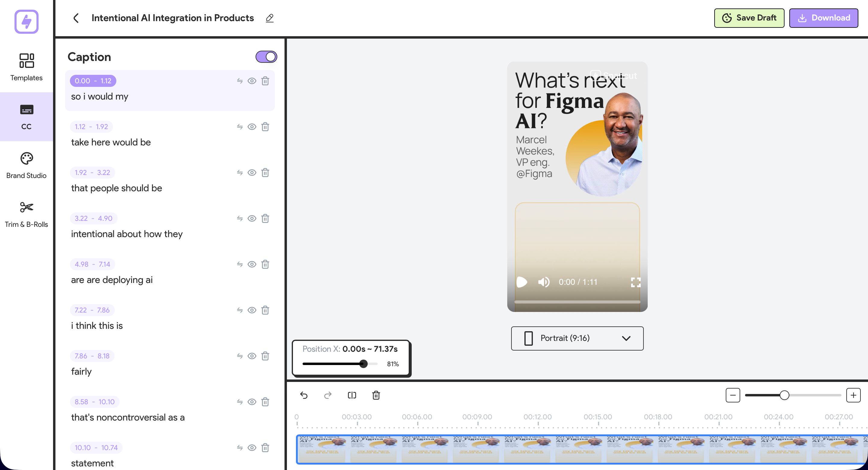Click the Download button
Viewport: 868px width, 470px height.
coord(823,18)
